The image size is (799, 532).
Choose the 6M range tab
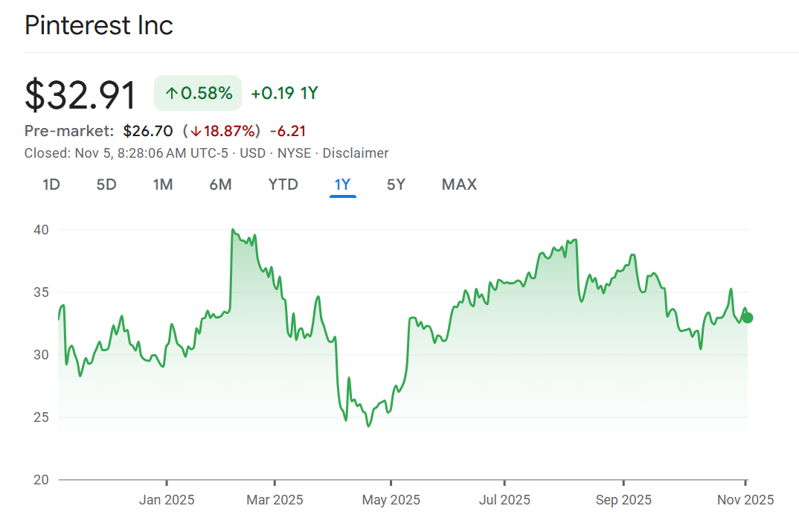pyautogui.click(x=220, y=185)
